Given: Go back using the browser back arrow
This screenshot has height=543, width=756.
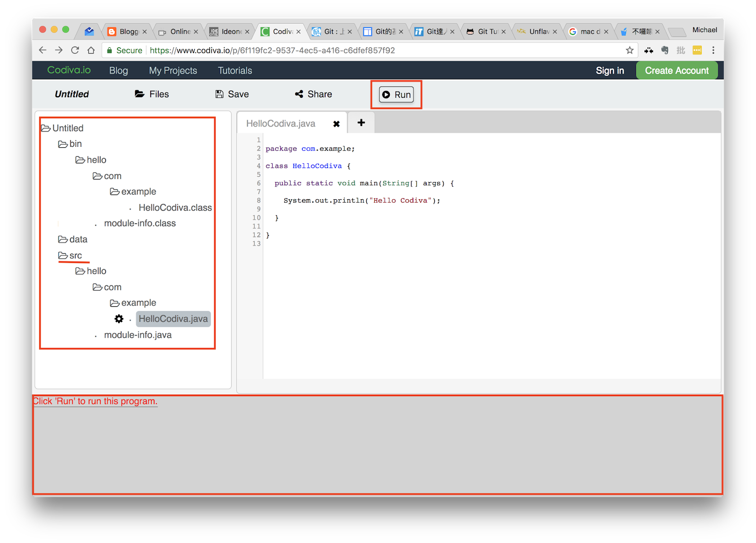Looking at the screenshot, I should (x=43, y=50).
